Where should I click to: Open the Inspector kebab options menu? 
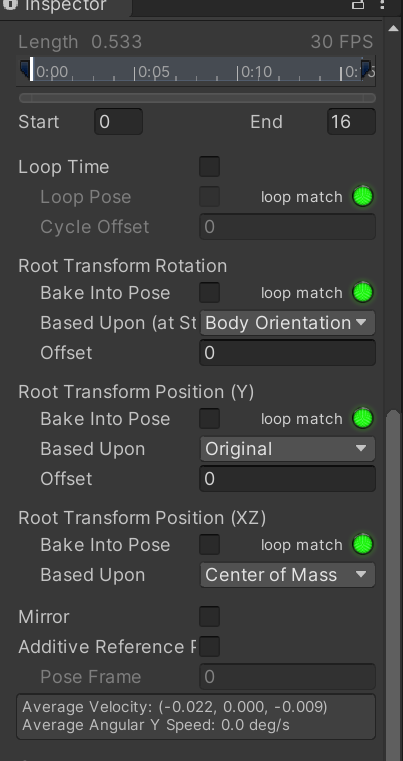pyautogui.click(x=383, y=4)
